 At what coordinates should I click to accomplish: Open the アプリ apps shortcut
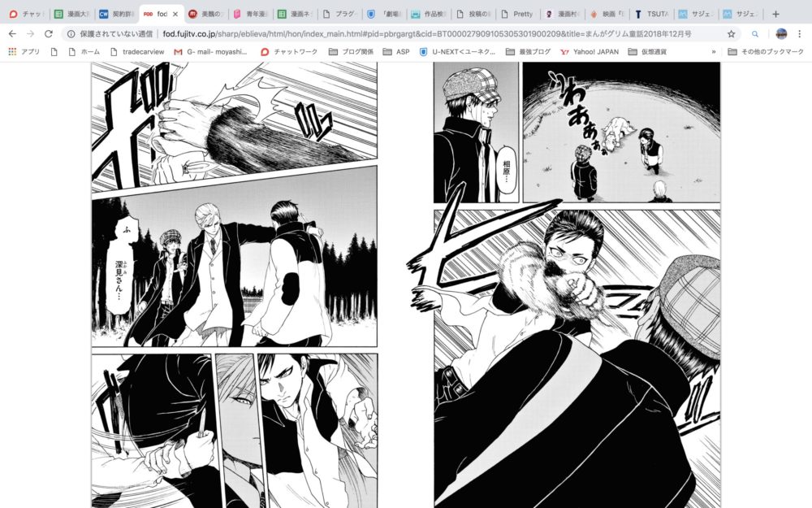coord(24,52)
